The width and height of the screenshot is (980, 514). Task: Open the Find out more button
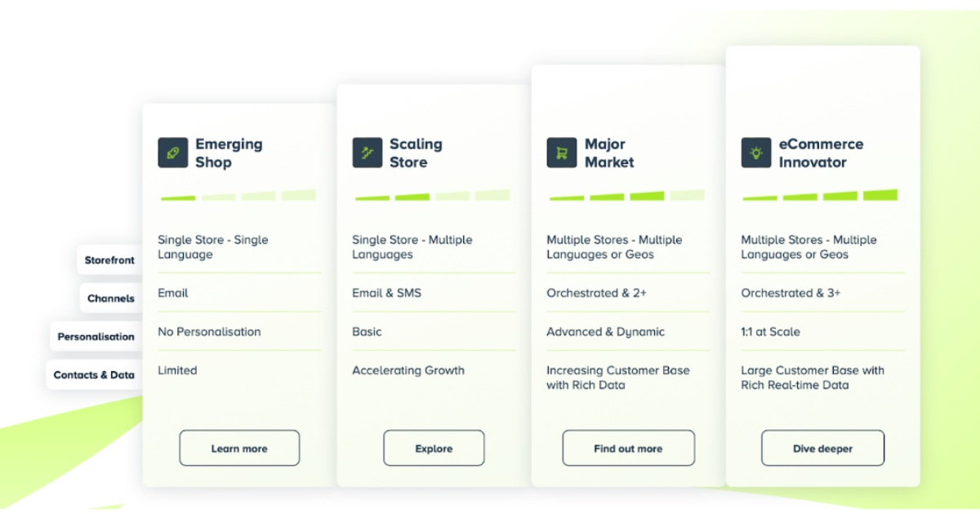[x=628, y=448]
